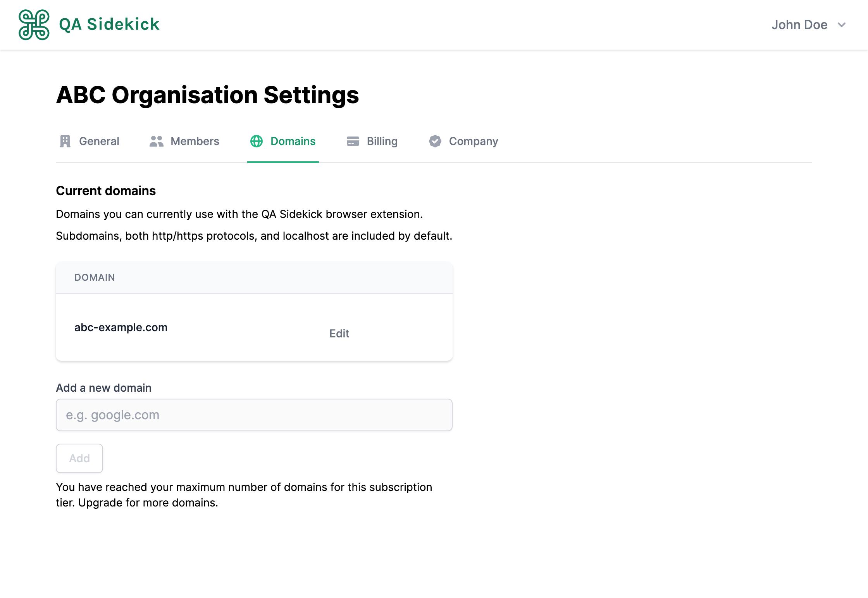The image size is (868, 598).
Task: Click the Members people icon
Action: 157,141
